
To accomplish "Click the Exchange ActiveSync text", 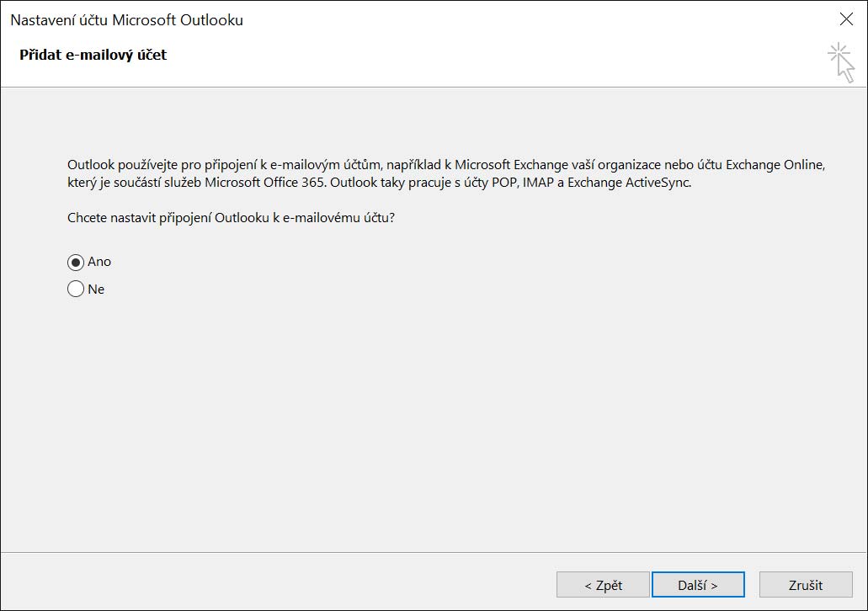I will point(629,183).
